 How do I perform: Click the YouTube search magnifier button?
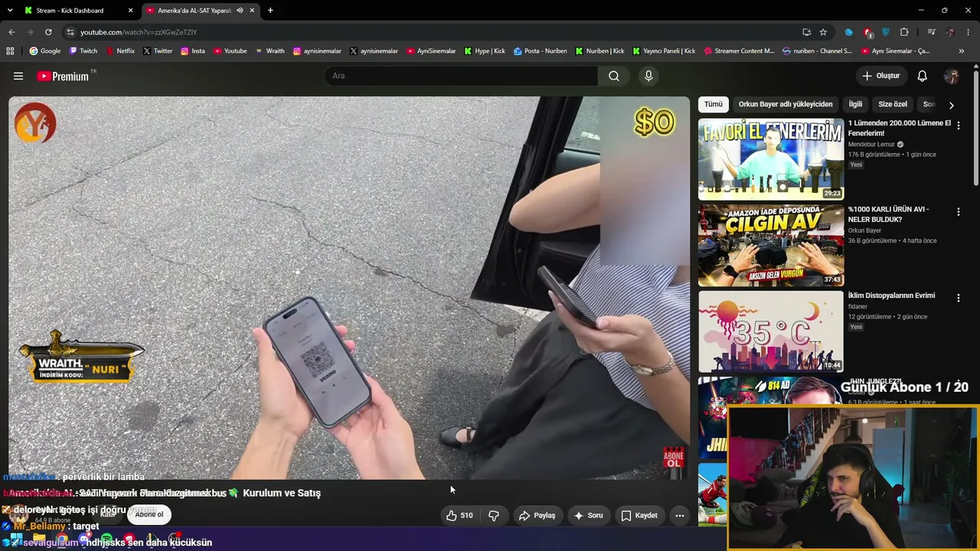(614, 76)
